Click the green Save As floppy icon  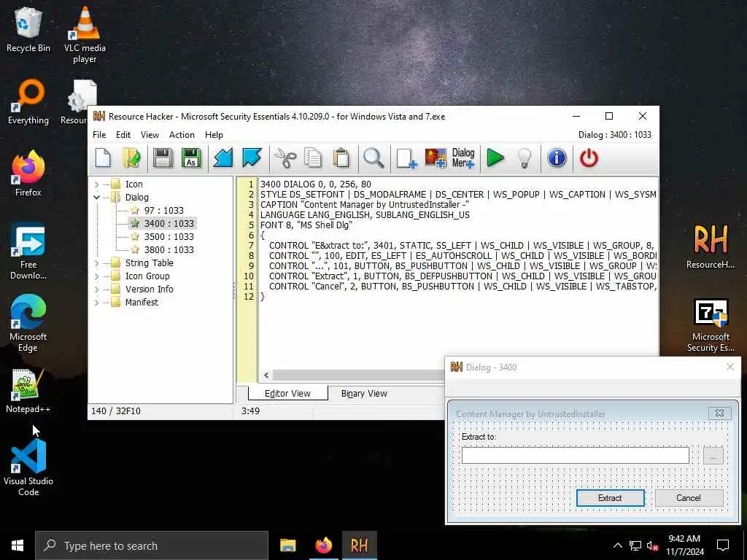pos(191,158)
